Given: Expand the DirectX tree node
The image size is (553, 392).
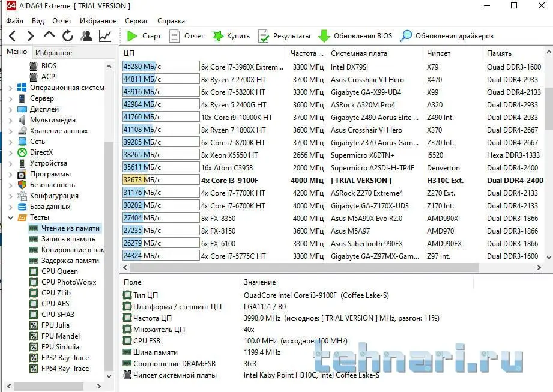Looking at the screenshot, I should point(11,152).
